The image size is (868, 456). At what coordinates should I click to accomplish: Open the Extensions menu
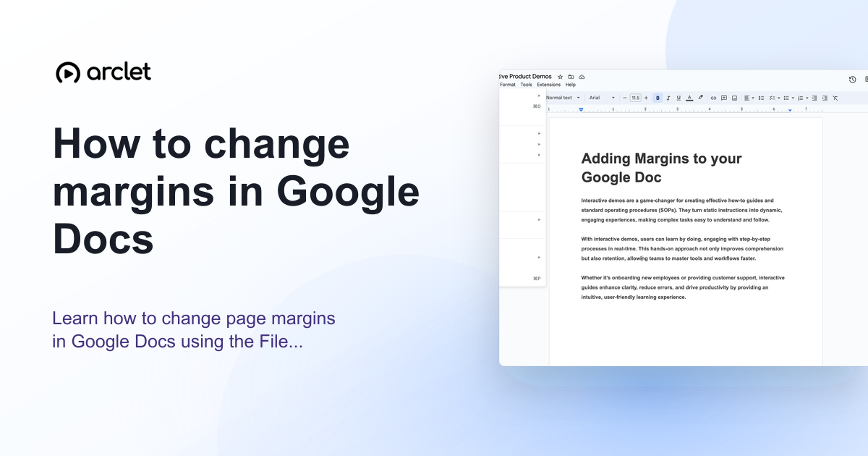pyautogui.click(x=548, y=85)
